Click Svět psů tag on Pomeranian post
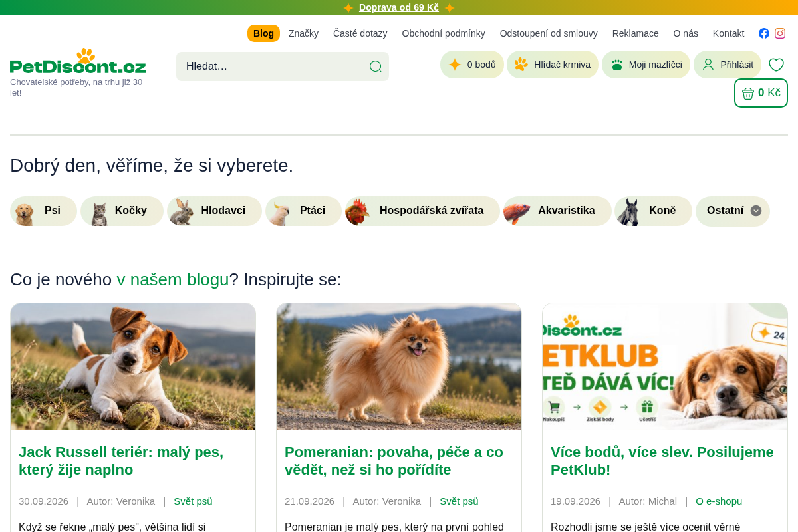Viewport: 798px width, 532px height. tap(459, 501)
